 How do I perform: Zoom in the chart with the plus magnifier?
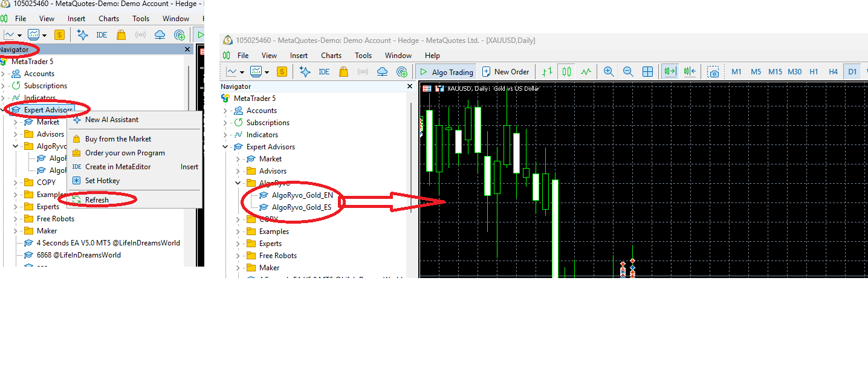tap(609, 71)
